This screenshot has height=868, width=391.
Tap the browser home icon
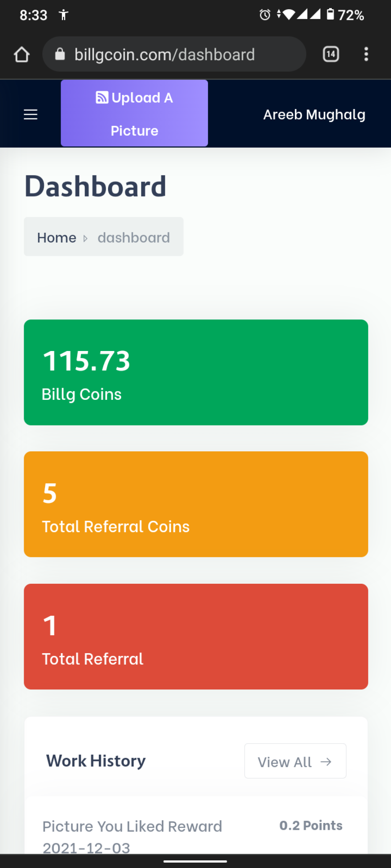coord(22,54)
